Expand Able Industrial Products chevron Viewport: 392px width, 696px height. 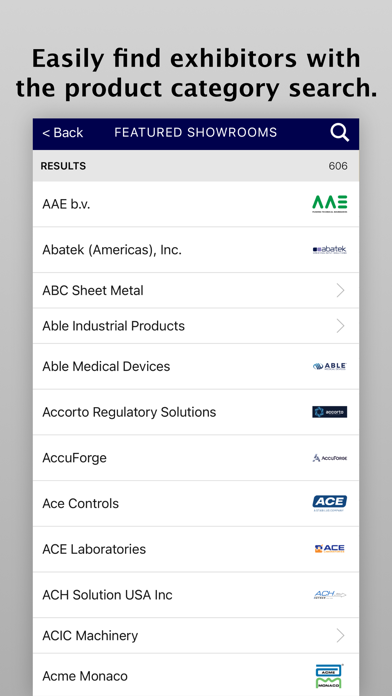click(341, 326)
